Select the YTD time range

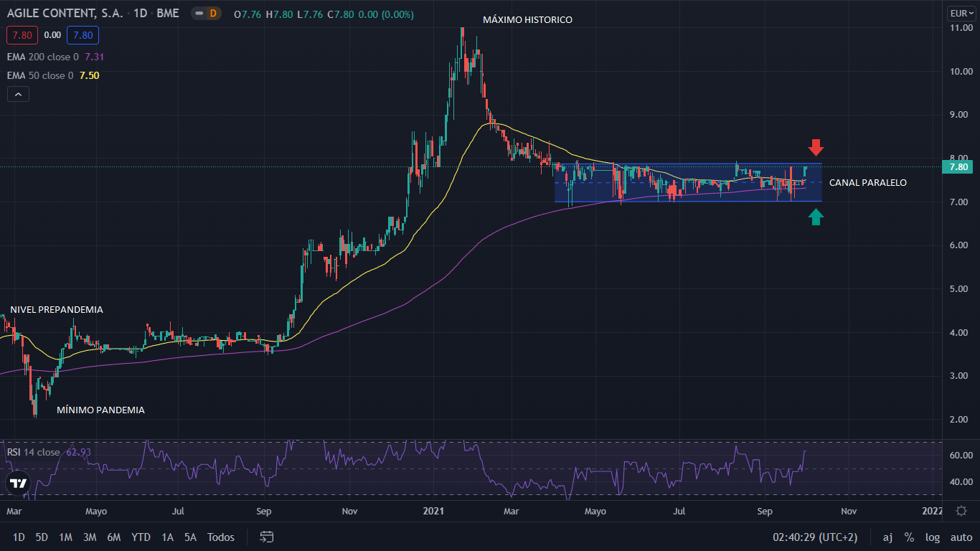(x=141, y=537)
